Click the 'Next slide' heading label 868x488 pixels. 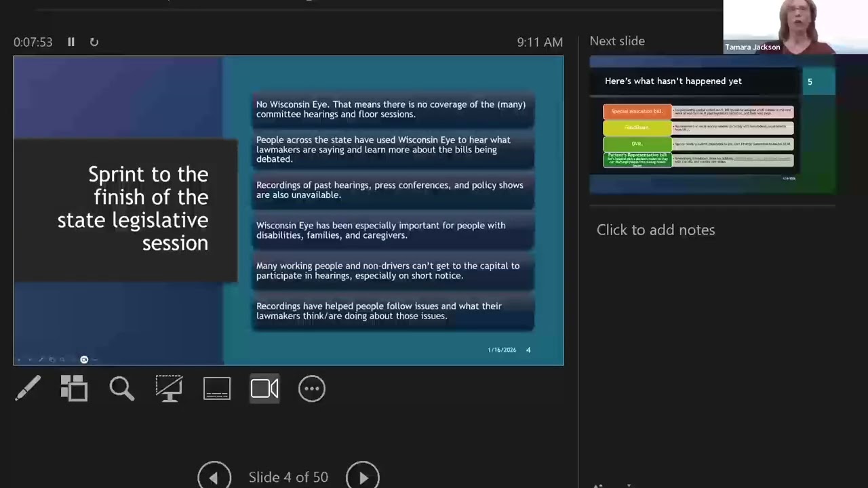617,41
